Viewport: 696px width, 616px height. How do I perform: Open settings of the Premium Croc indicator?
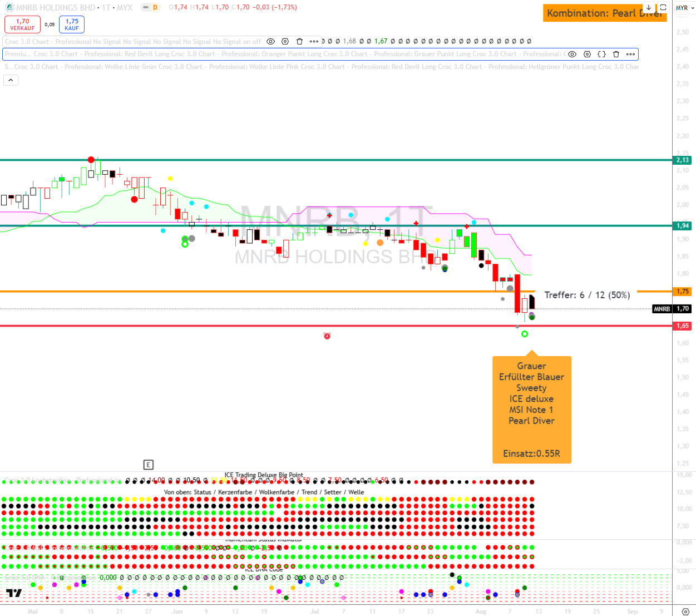coord(587,55)
